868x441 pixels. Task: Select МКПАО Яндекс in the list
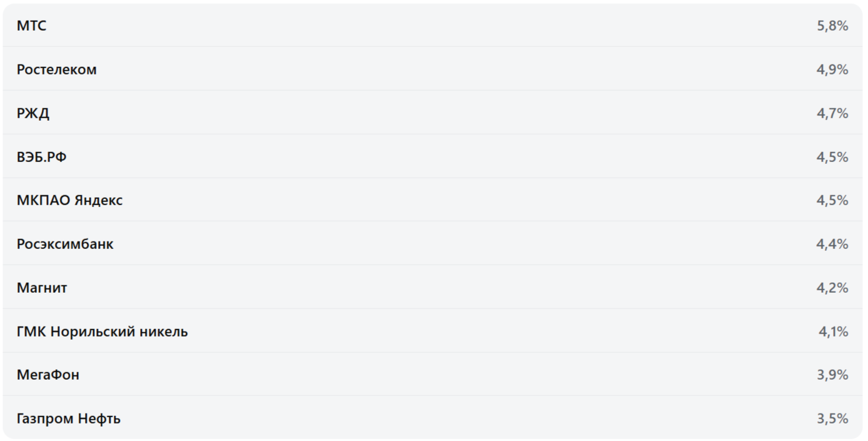pyautogui.click(x=69, y=200)
